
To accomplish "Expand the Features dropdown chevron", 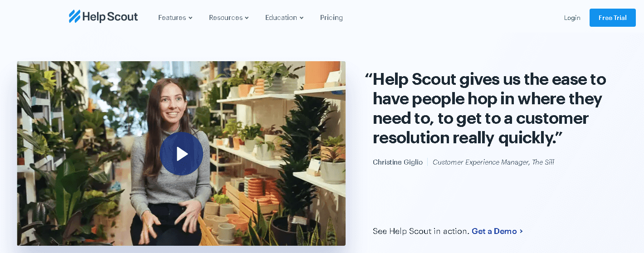I will pyautogui.click(x=190, y=18).
